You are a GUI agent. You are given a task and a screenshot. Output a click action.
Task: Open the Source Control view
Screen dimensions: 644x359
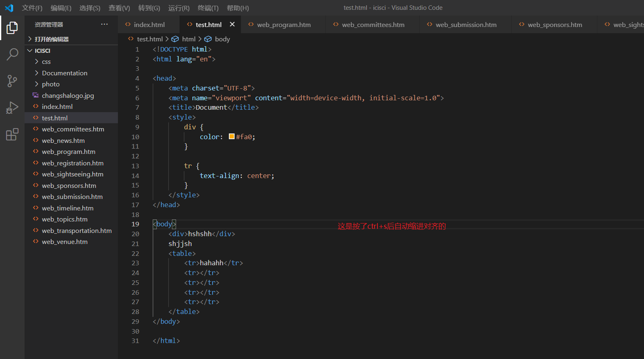coord(12,81)
